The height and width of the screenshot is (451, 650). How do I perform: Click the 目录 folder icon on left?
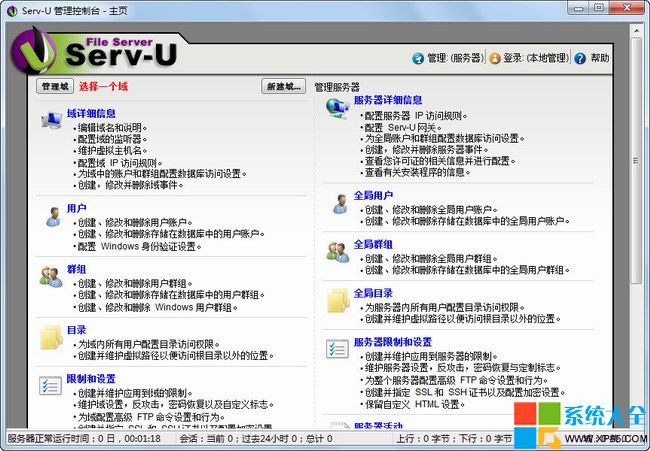pyautogui.click(x=50, y=337)
